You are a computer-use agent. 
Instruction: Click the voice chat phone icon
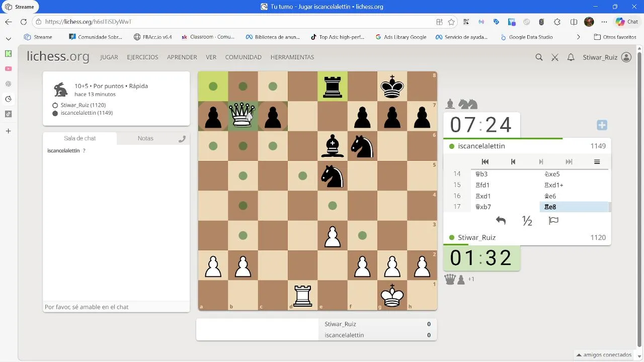(182, 139)
